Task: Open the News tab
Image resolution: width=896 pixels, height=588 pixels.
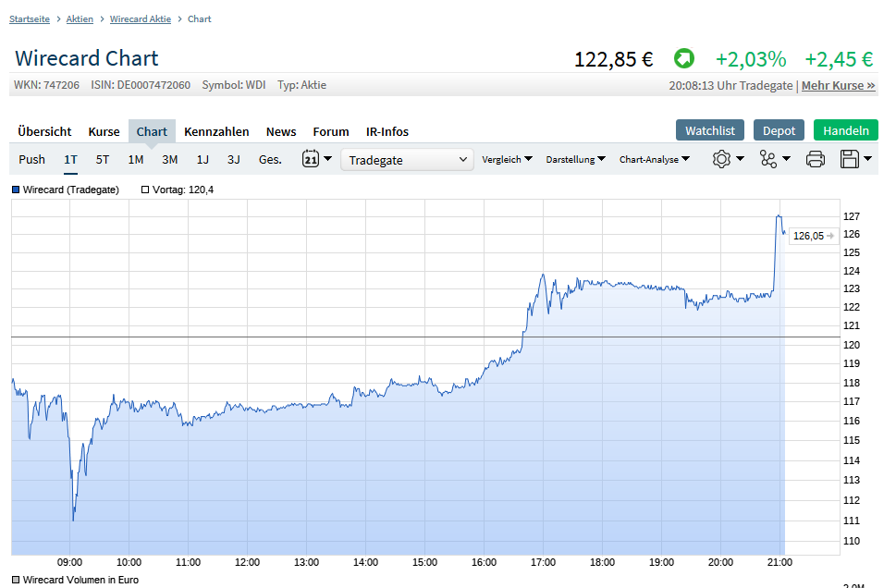Action: pos(281,131)
